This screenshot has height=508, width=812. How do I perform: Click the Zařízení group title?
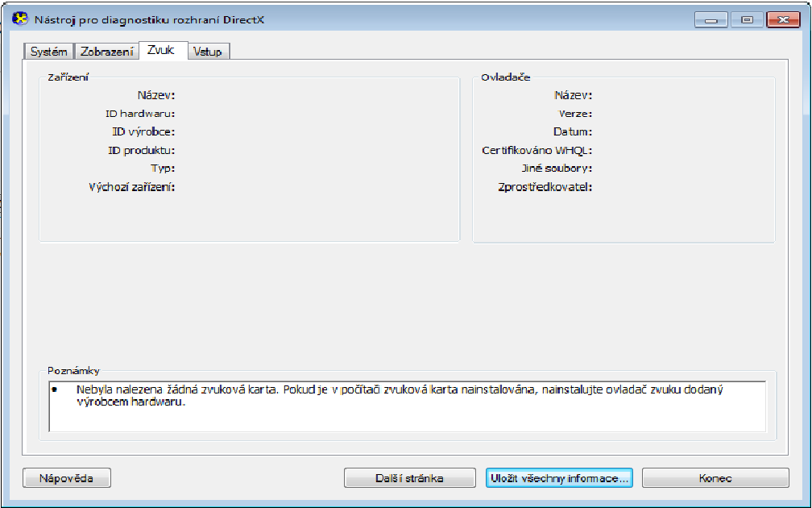[x=68, y=77]
